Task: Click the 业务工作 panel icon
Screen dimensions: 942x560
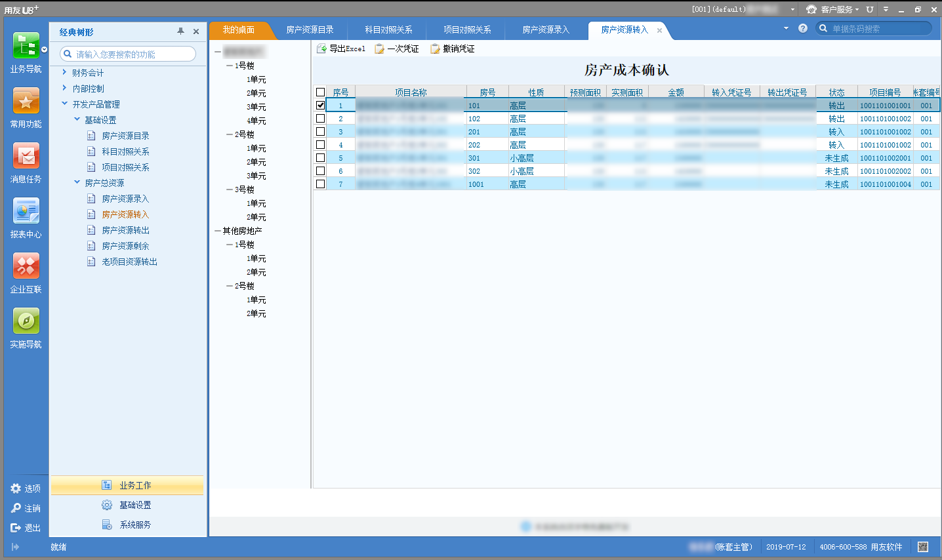Action: (107, 485)
